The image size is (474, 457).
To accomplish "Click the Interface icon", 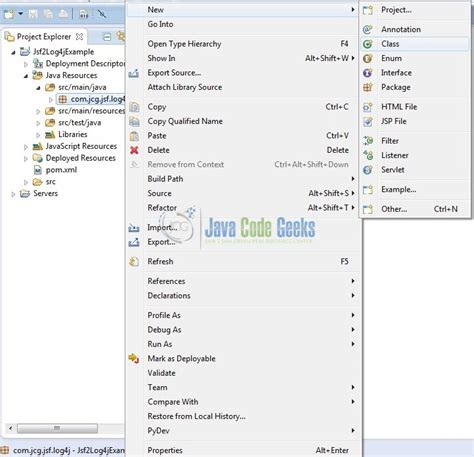I will pos(367,73).
